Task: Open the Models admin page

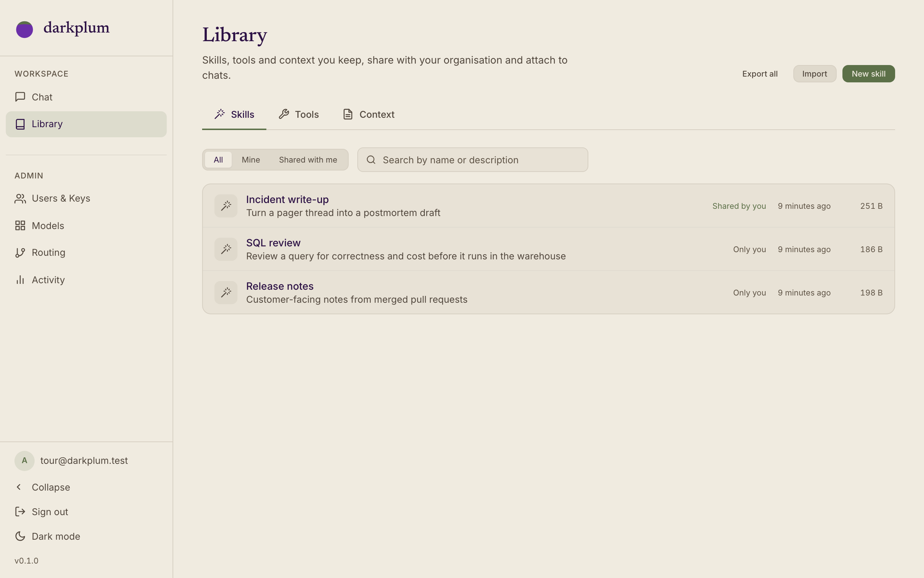Action: tap(86, 225)
